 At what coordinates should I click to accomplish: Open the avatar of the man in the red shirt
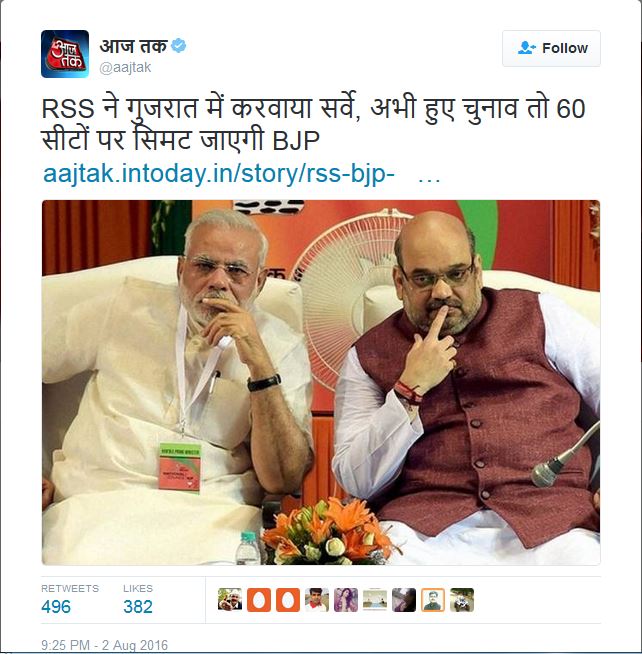[x=317, y=600]
